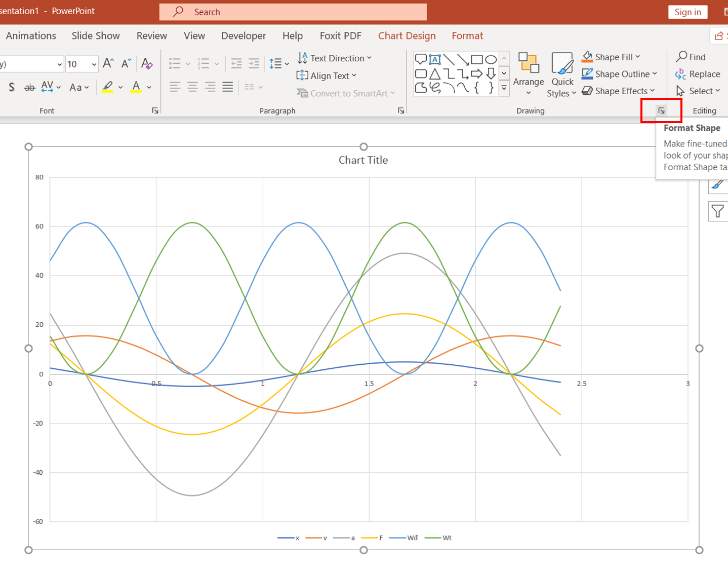Open the chart filters funnel button
The width and height of the screenshot is (728, 570).
(717, 211)
